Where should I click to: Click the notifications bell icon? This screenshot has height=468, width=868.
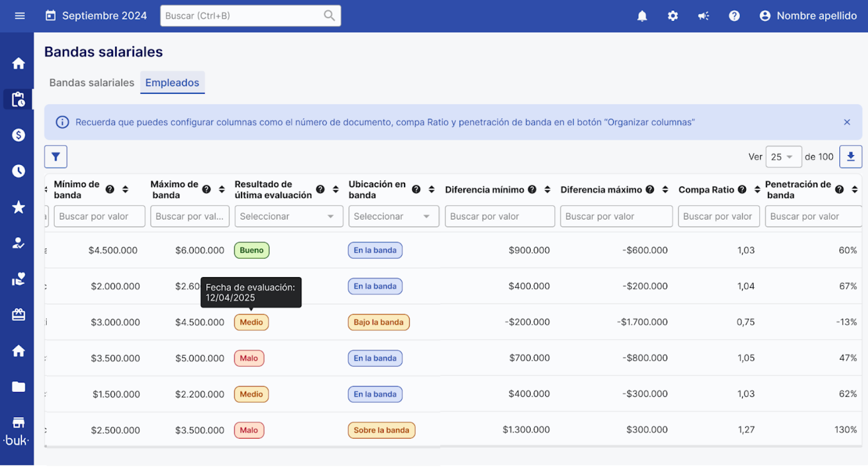[642, 16]
